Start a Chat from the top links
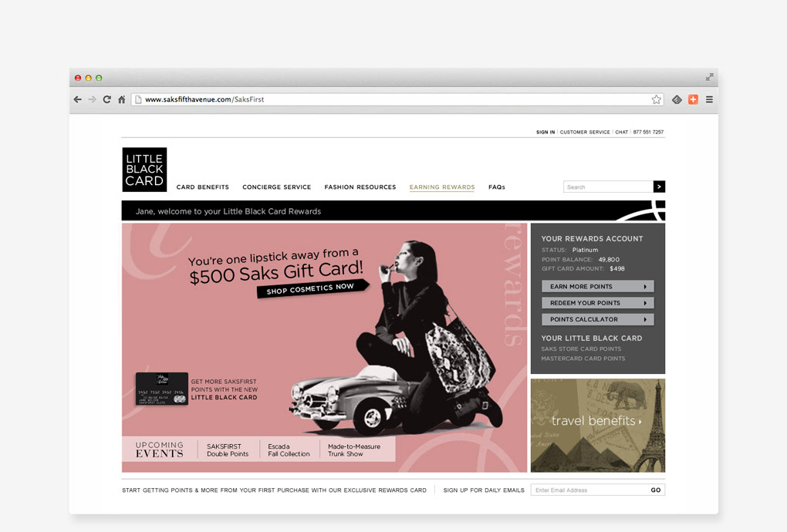The width and height of the screenshot is (787, 532). coord(621,132)
